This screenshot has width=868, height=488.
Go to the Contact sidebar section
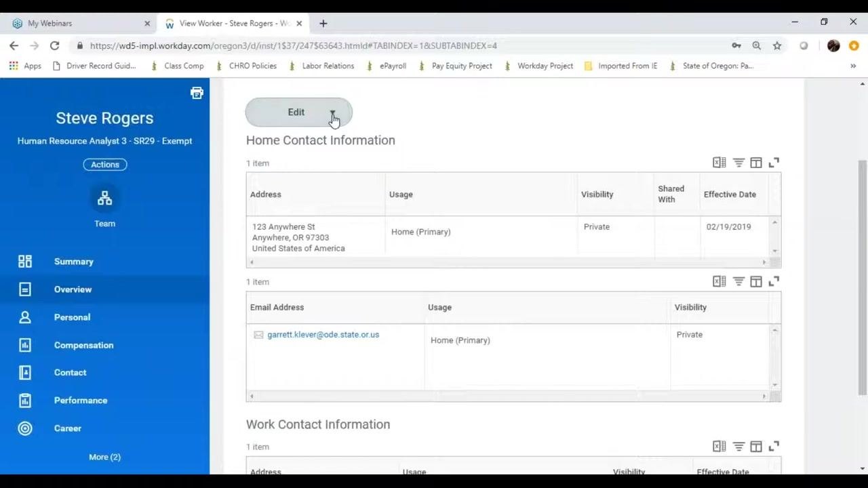tap(70, 373)
